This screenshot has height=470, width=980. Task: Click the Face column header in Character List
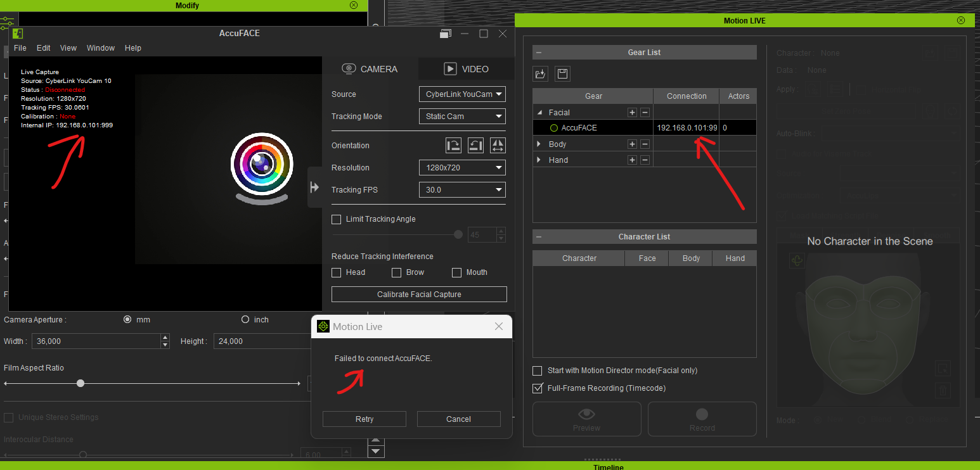click(x=647, y=258)
